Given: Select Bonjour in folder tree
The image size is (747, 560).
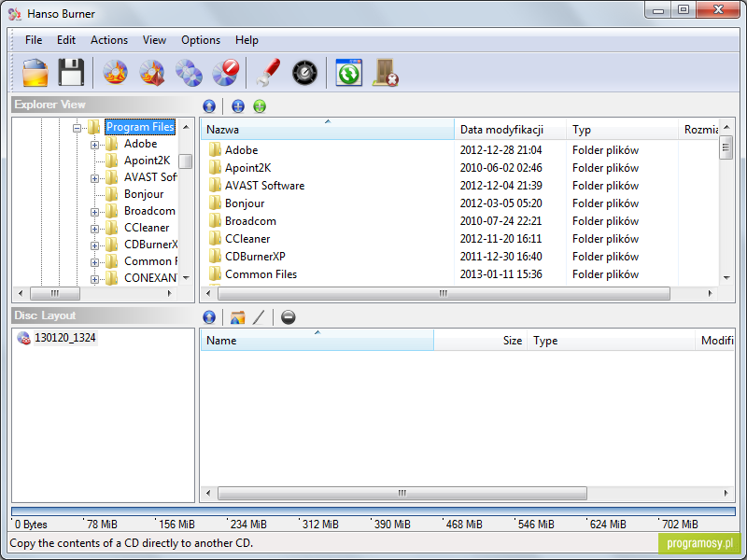Looking at the screenshot, I should coord(144,194).
